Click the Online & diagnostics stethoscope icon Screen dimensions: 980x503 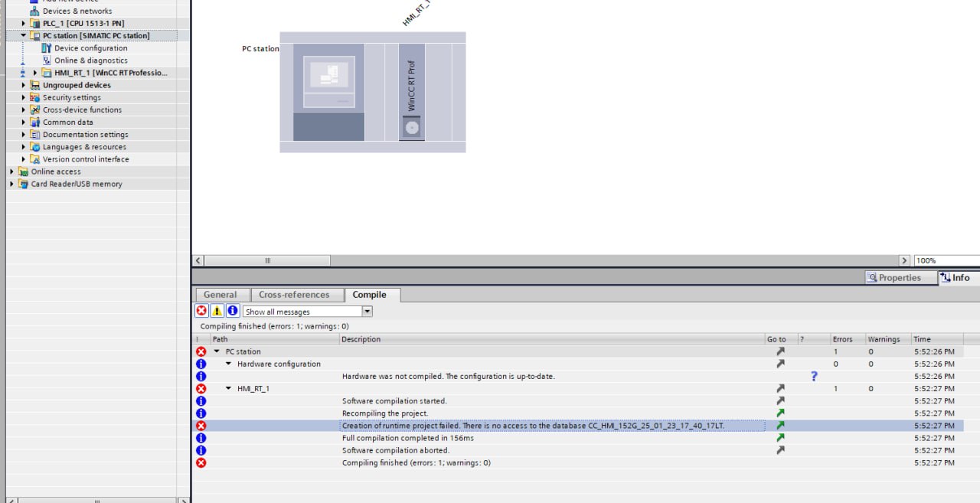point(47,60)
